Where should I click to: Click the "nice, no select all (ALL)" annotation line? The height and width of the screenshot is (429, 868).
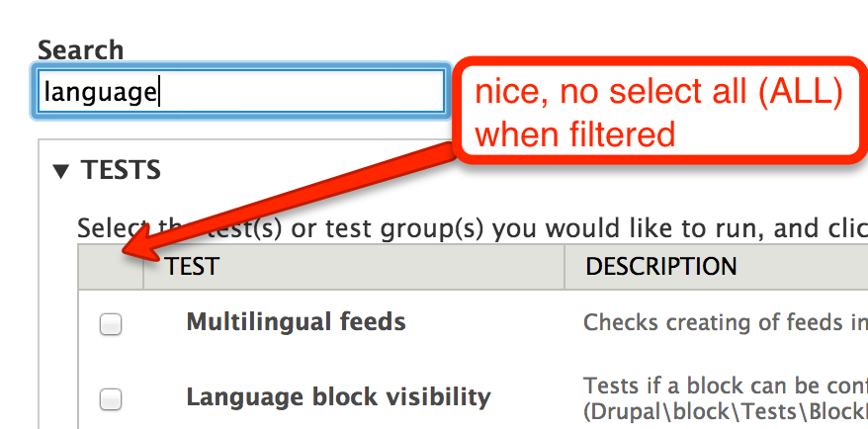pos(657,94)
